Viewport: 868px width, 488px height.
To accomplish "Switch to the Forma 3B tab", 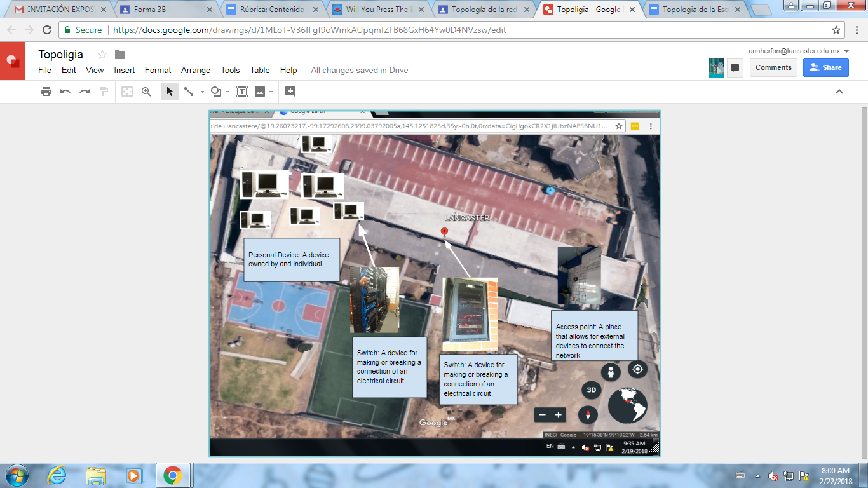I will click(165, 10).
